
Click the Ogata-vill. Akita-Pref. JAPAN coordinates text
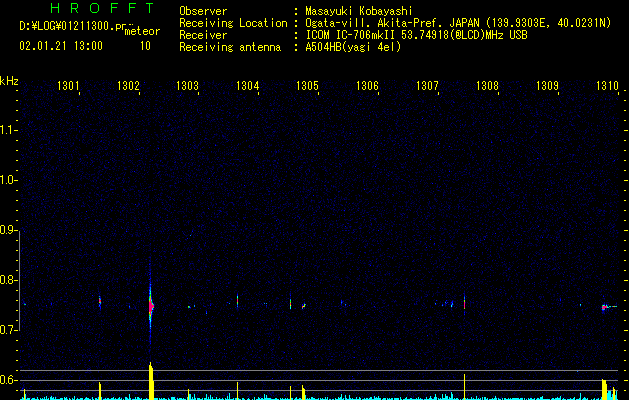coord(458,23)
